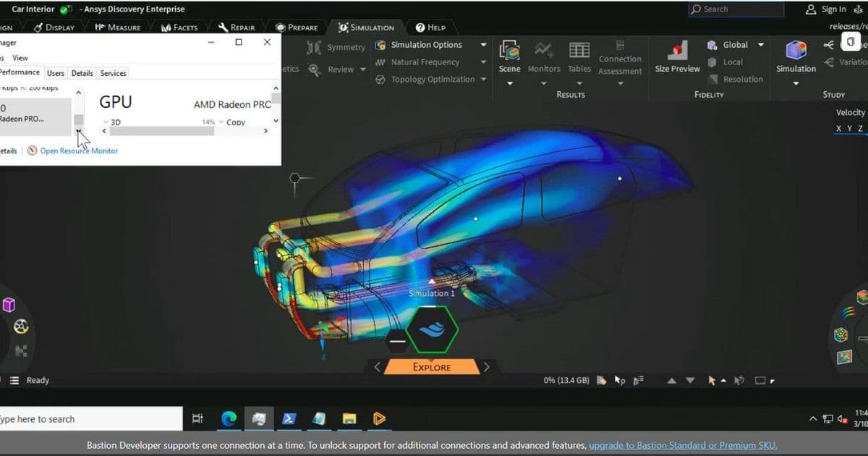The width and height of the screenshot is (868, 456).
Task: Click the orange Explore stage button
Action: pyautogui.click(x=432, y=366)
